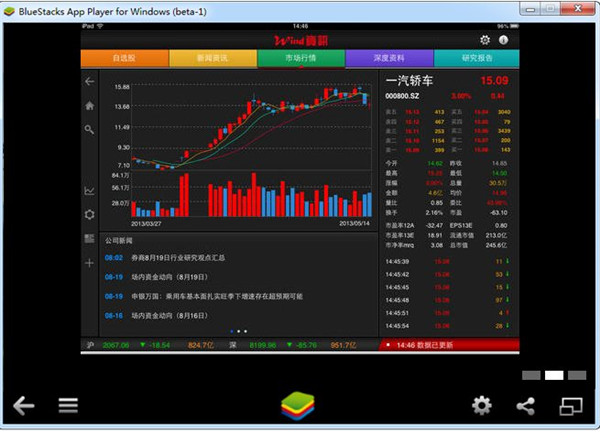Tap the volume bar chart
The height and width of the screenshot is (432, 600).
point(251,194)
